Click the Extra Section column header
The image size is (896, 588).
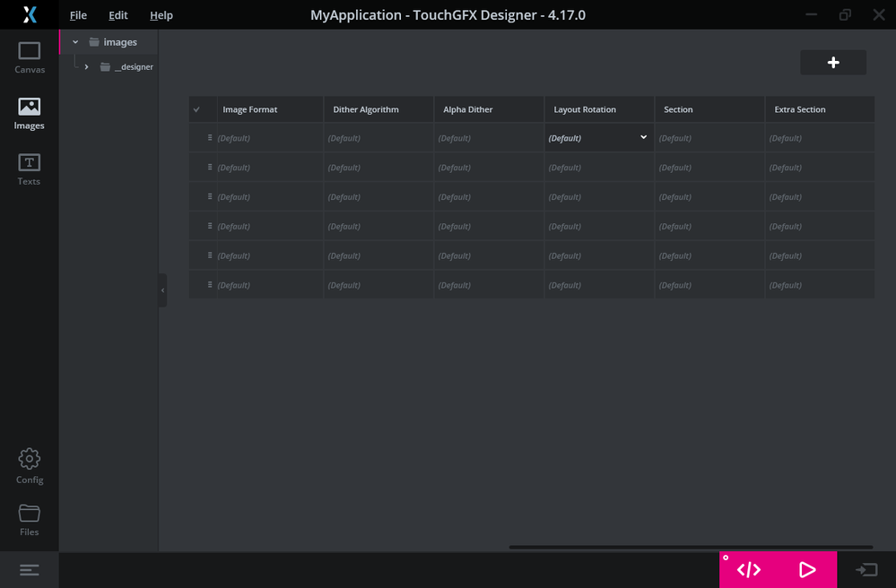coord(820,109)
